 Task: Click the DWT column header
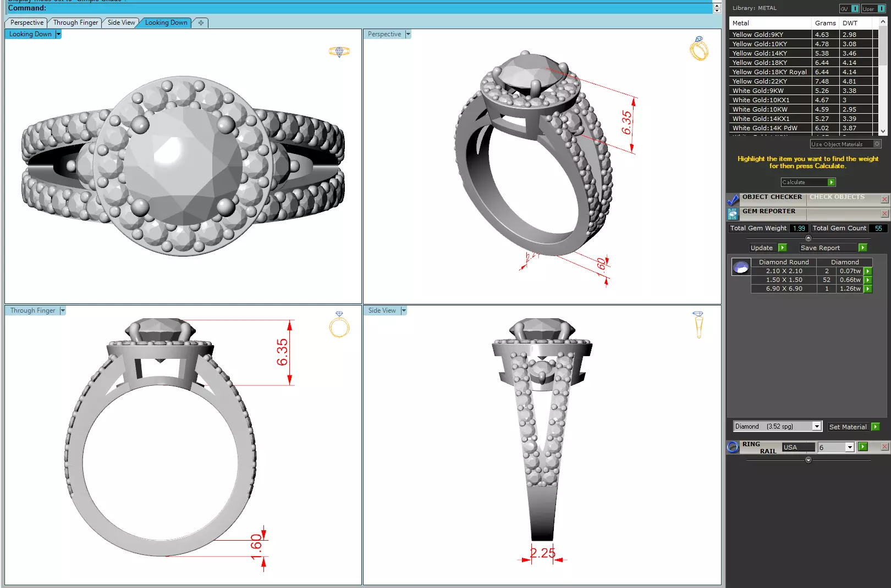tap(857, 23)
